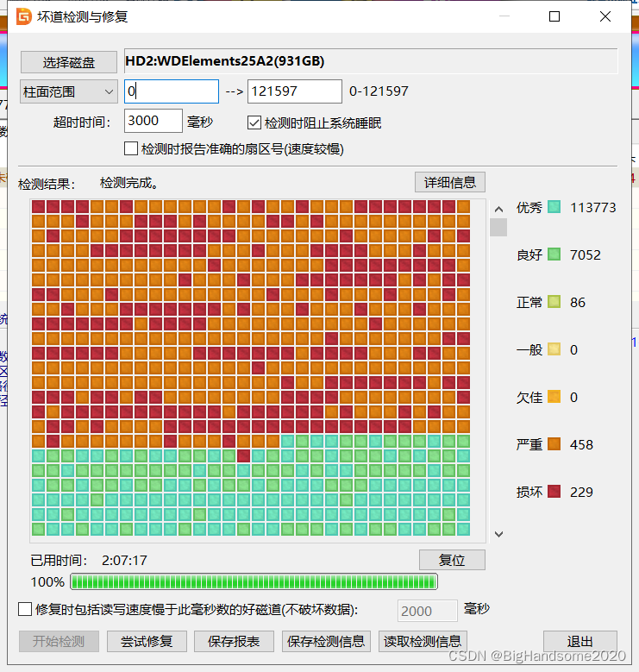Open 详细信息 details button
Image resolution: width=639 pixels, height=672 pixels.
point(449,183)
